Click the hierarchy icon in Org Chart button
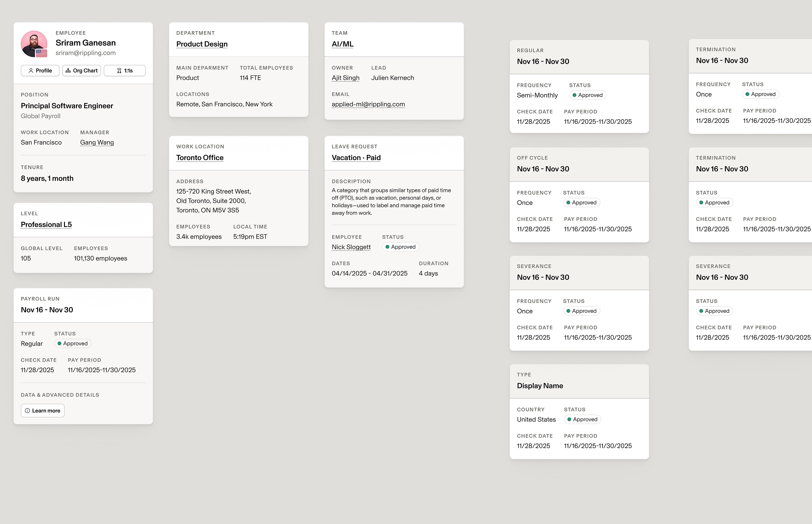Image resolution: width=812 pixels, height=524 pixels. [x=68, y=70]
